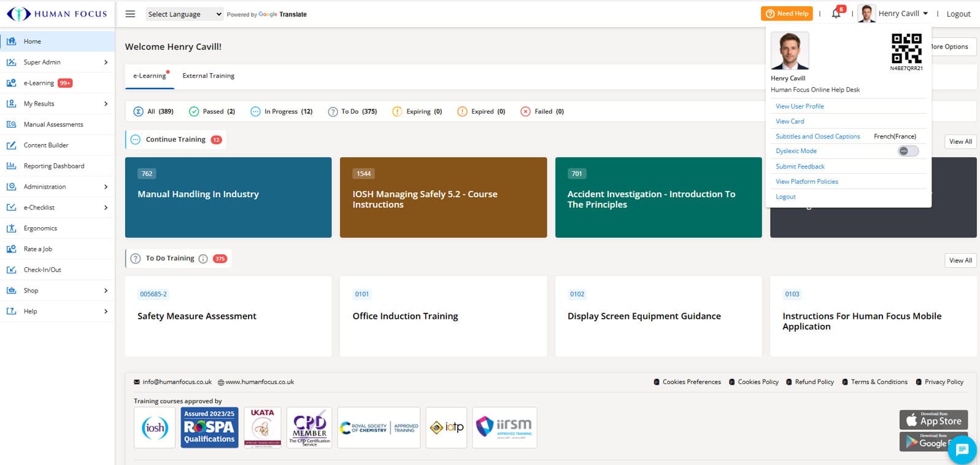
Task: Toggle the Dyslexic Mode switch
Action: pyautogui.click(x=908, y=151)
